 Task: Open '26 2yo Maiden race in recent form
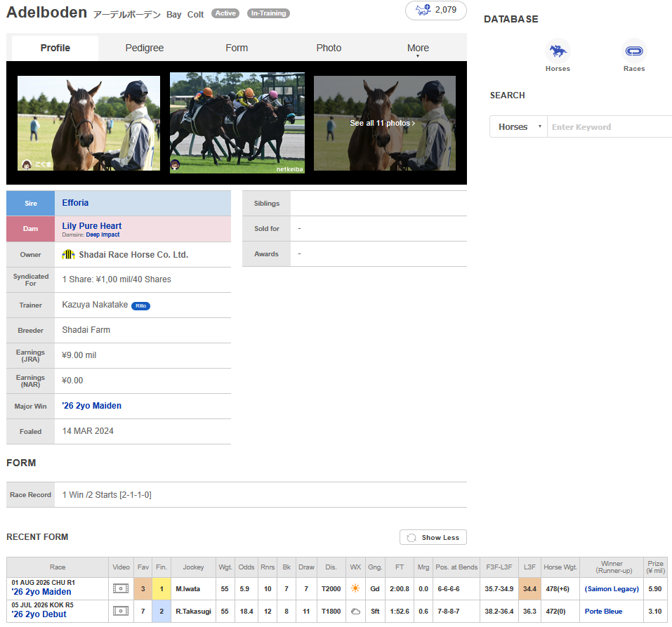click(41, 592)
